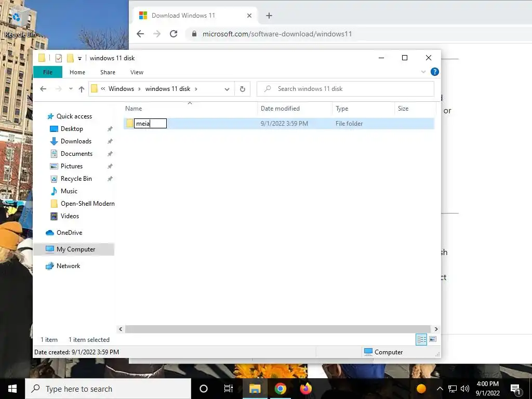Image resolution: width=532 pixels, height=399 pixels.
Task: Expand the address bar history dropdown
Action: tap(227, 89)
